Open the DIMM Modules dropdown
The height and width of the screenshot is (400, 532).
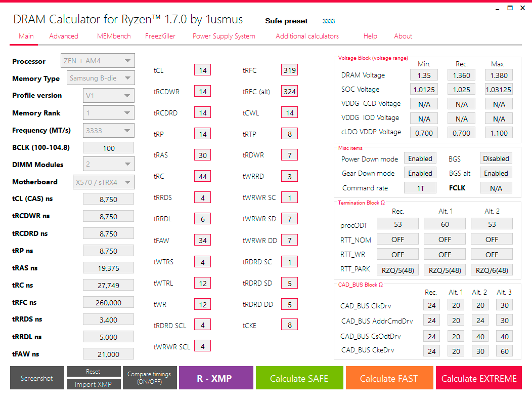point(109,164)
